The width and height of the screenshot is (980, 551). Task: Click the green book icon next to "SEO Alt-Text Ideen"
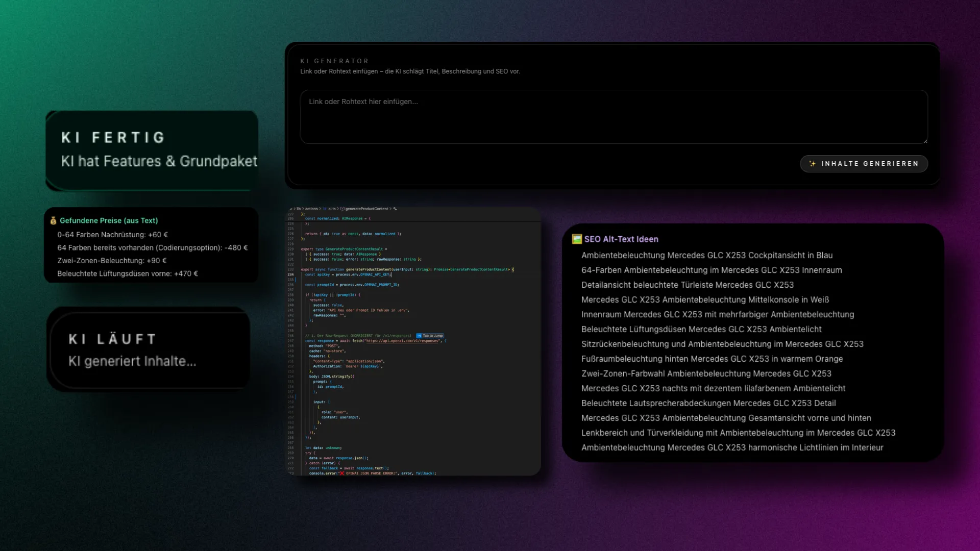[x=576, y=239]
